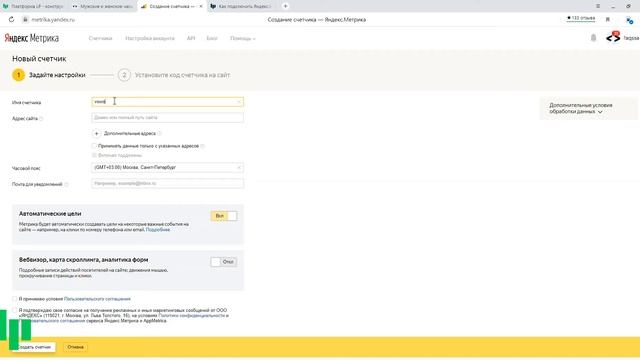Screen dimensions: 640x360
Task: Focus the Почта для уведомлений input
Action: [x=168, y=184]
